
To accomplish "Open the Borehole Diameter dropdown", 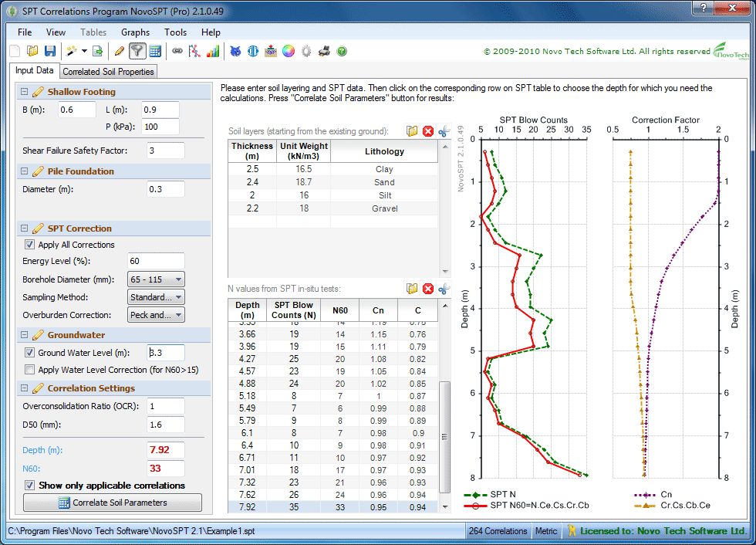I will (156, 279).
